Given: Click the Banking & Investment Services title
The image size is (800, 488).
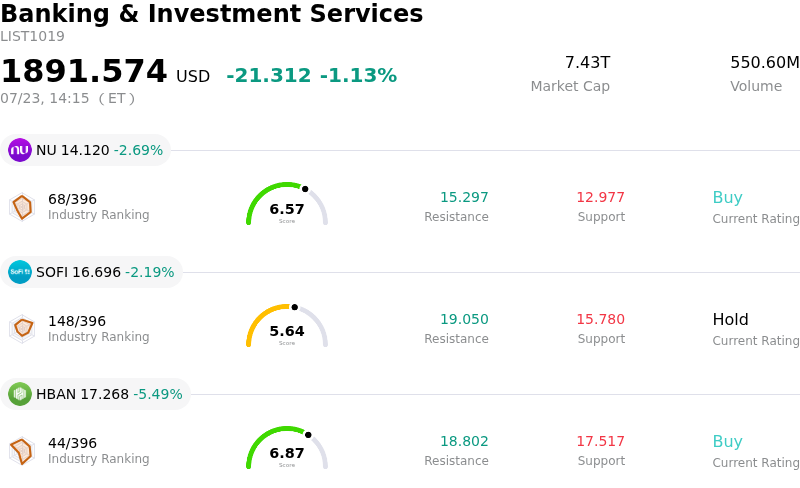Looking at the screenshot, I should 212,13.
